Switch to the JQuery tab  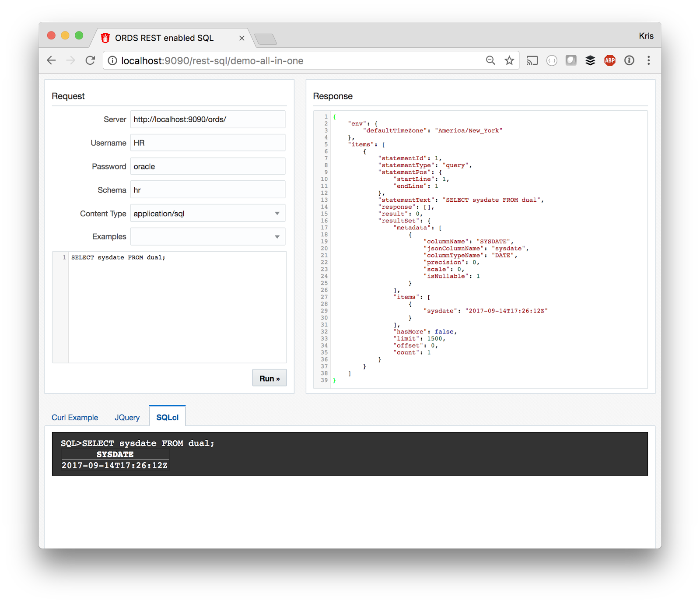(x=127, y=417)
